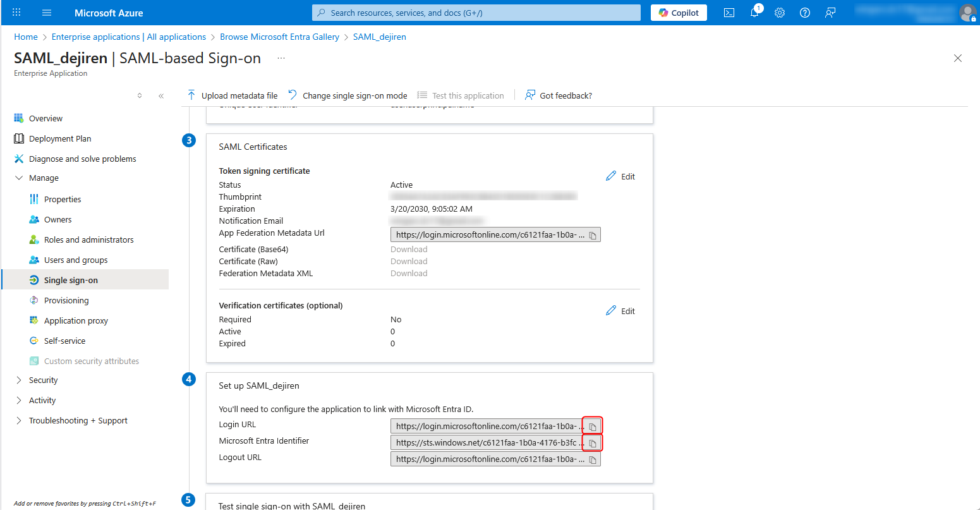Copy the Logout URL
The width and height of the screenshot is (980, 510).
pos(593,459)
